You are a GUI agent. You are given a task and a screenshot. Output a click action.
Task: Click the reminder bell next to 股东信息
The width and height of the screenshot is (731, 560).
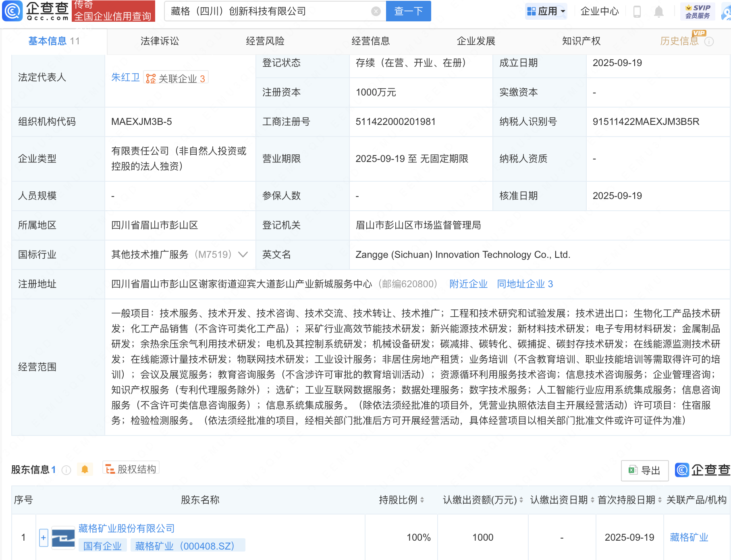tap(85, 469)
